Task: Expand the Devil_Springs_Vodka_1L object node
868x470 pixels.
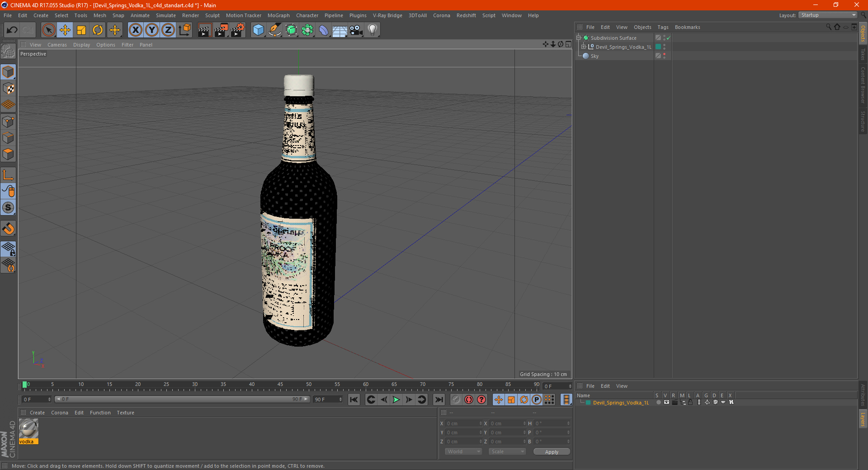Action: [x=584, y=47]
